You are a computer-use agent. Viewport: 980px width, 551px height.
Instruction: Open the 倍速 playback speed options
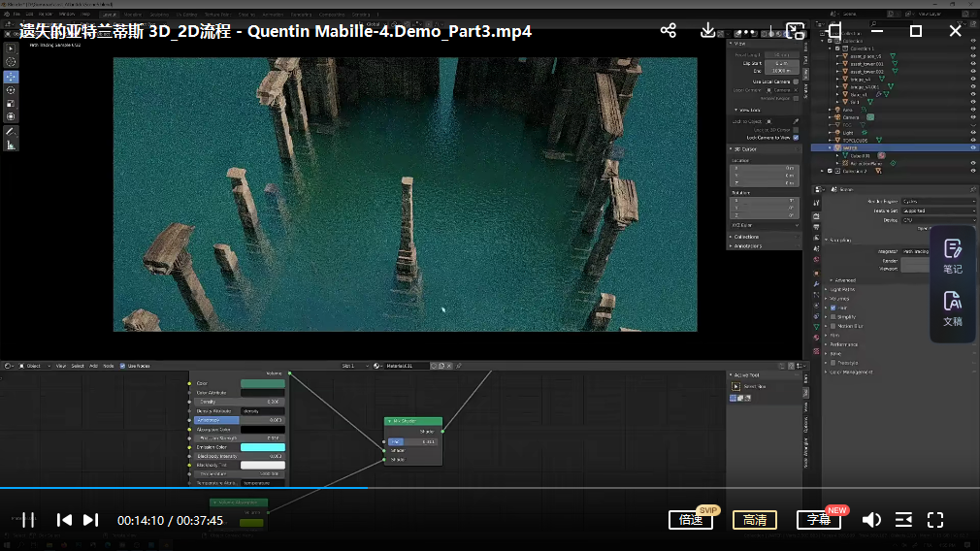(x=691, y=520)
